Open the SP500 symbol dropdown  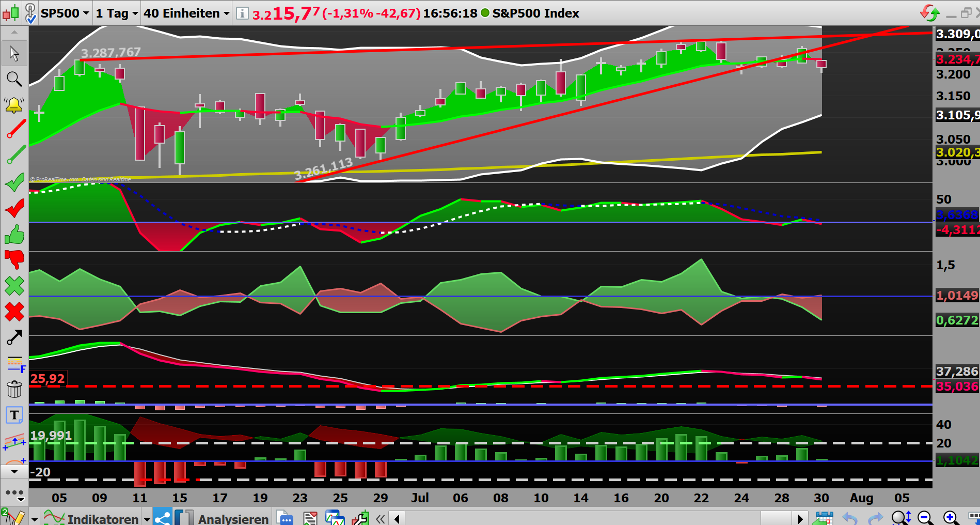tap(65, 13)
